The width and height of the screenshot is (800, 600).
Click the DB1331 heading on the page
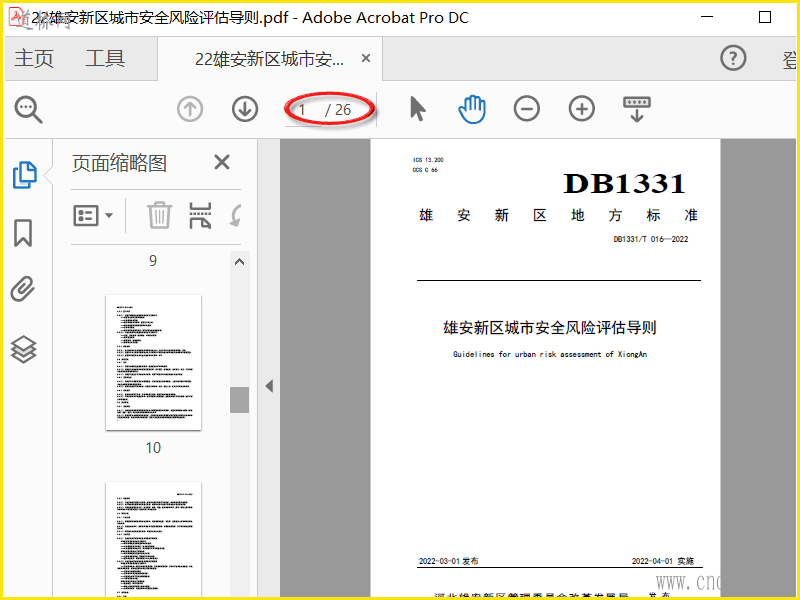(x=624, y=184)
